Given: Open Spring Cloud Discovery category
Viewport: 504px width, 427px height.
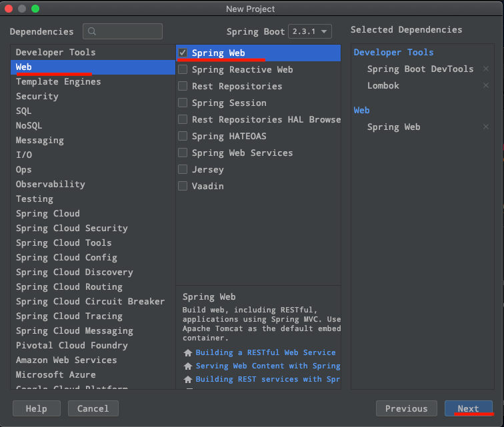Looking at the screenshot, I should tap(93, 272).
